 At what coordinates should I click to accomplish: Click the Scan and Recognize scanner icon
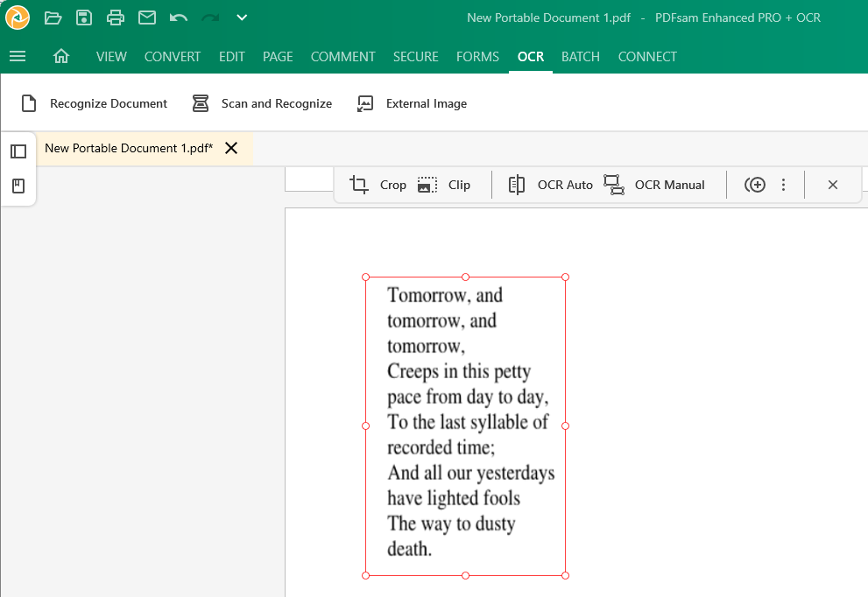(201, 103)
